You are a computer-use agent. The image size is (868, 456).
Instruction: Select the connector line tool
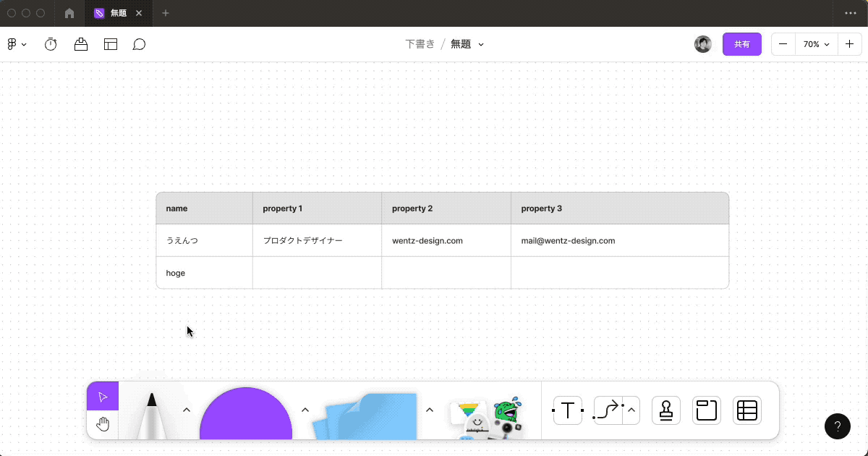(x=608, y=410)
